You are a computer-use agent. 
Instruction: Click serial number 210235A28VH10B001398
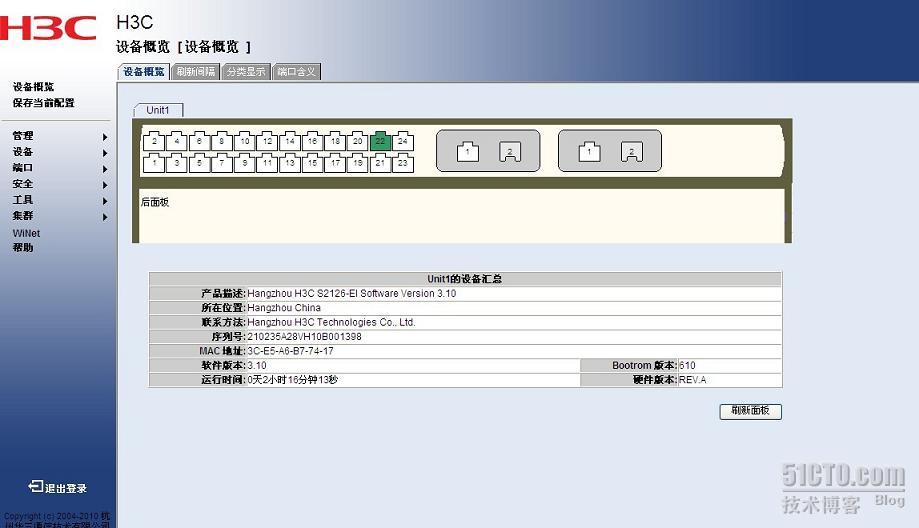[x=304, y=336]
